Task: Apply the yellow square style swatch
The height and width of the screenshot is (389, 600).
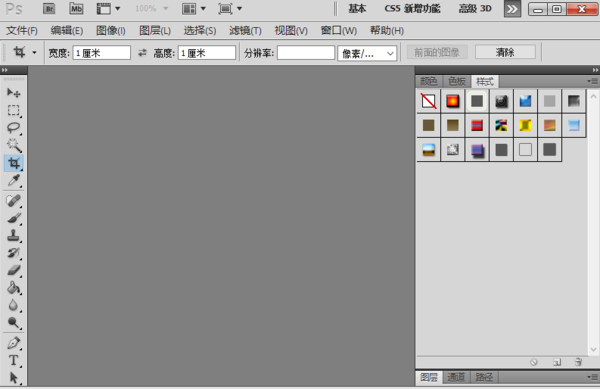Action: [x=525, y=125]
